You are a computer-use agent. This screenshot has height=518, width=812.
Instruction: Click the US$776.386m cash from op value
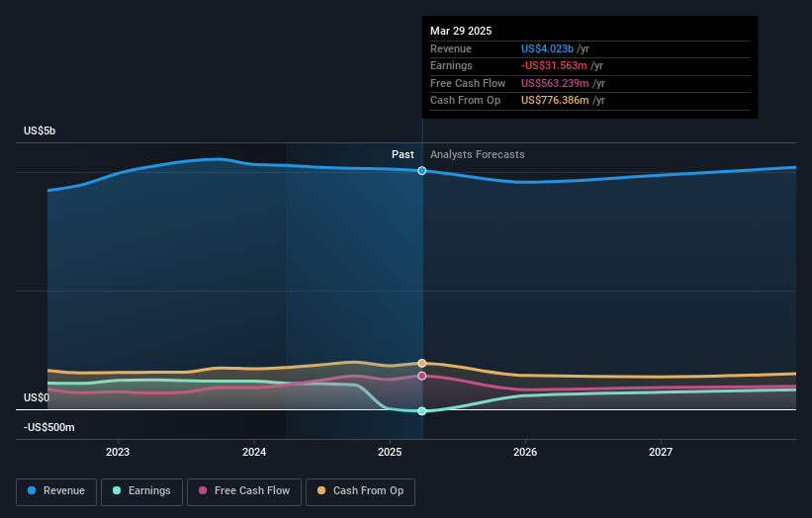pyautogui.click(x=555, y=101)
